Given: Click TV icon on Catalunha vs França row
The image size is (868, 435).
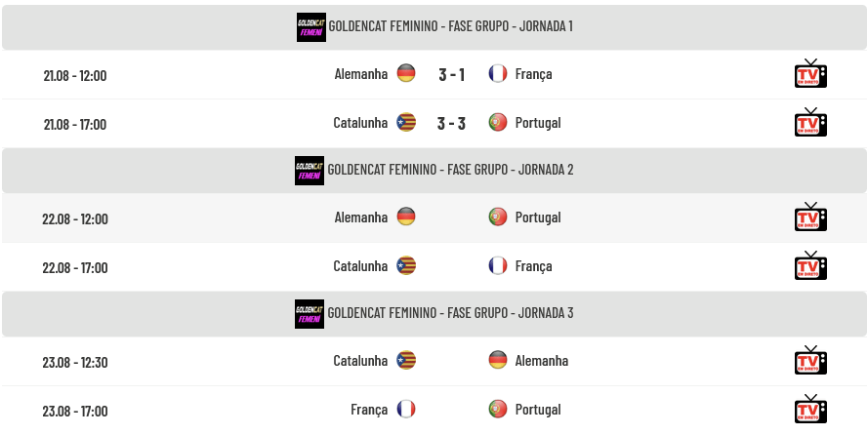Looking at the screenshot, I should 810,265.
